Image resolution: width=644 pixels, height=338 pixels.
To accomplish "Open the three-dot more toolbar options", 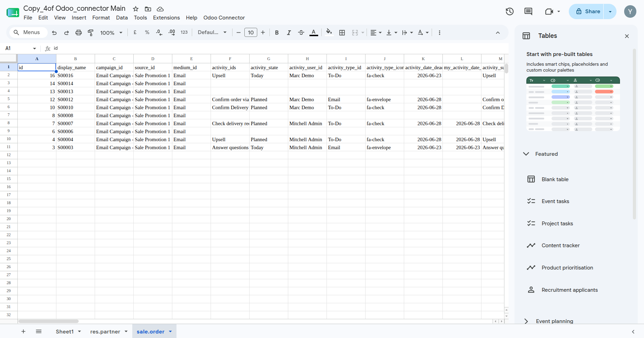I will pos(440,32).
